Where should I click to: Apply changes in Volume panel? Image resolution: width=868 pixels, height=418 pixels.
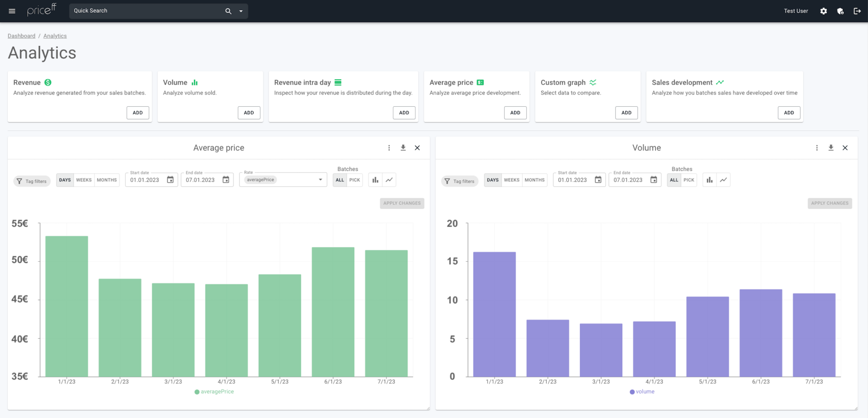pos(830,203)
